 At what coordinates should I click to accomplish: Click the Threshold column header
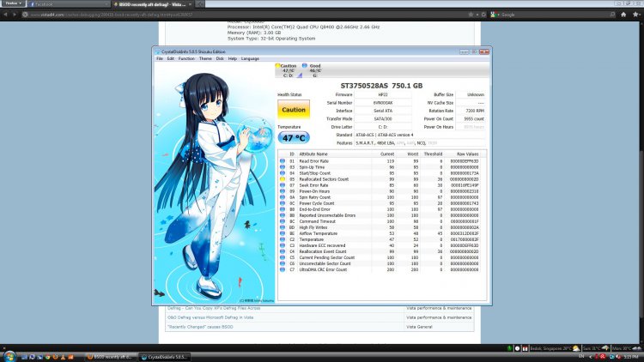[x=433, y=154]
